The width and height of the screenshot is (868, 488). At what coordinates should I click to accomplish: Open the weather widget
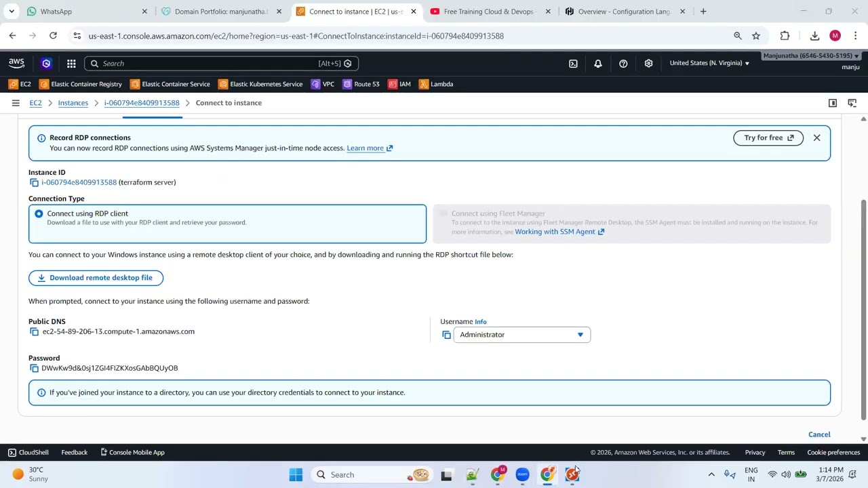click(31, 474)
